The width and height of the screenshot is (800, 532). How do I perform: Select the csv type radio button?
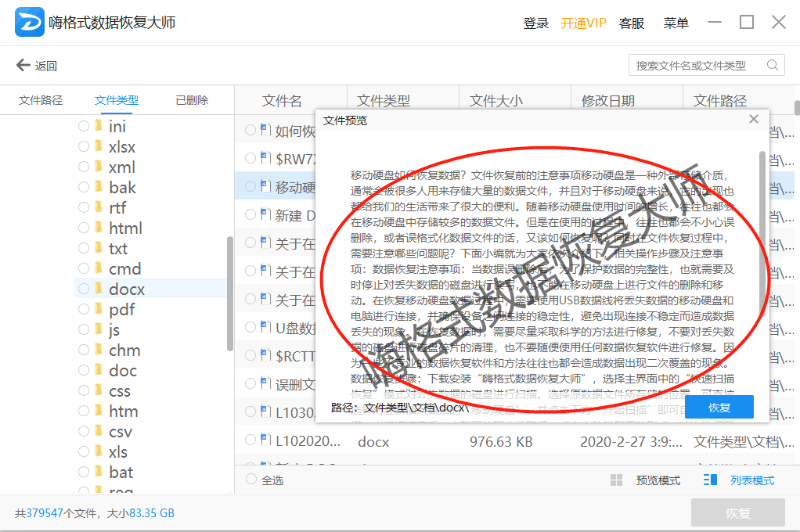pos(84,431)
